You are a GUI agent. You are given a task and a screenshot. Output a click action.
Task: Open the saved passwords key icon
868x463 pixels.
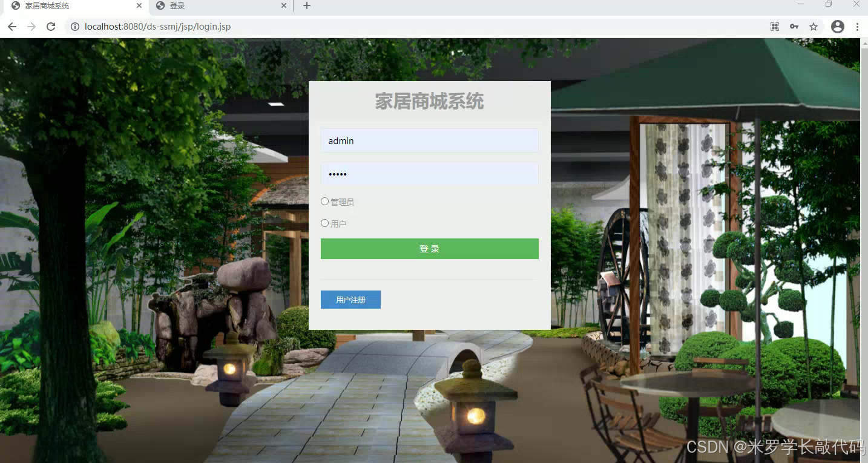click(x=794, y=27)
